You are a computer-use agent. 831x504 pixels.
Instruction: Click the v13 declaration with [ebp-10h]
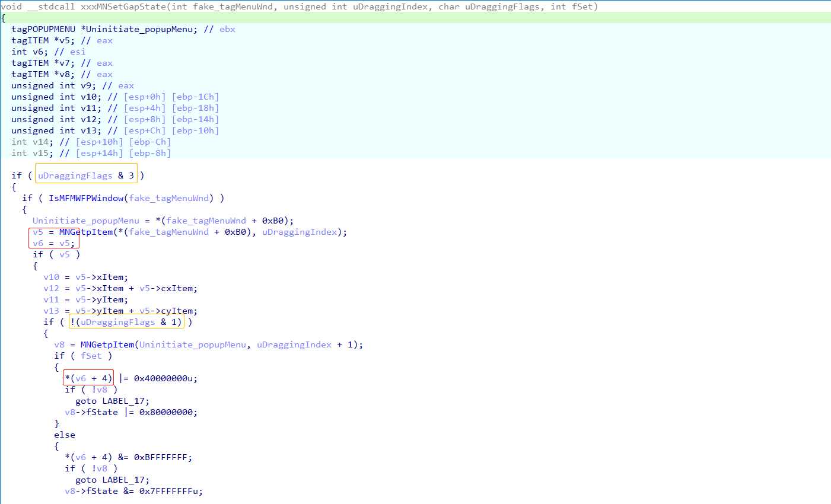tap(115, 130)
